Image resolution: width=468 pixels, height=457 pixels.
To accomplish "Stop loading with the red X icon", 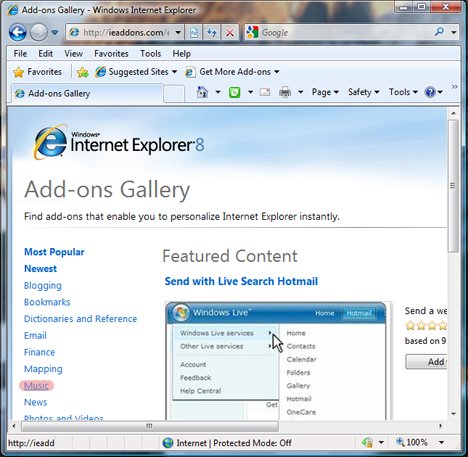I will coord(230,33).
